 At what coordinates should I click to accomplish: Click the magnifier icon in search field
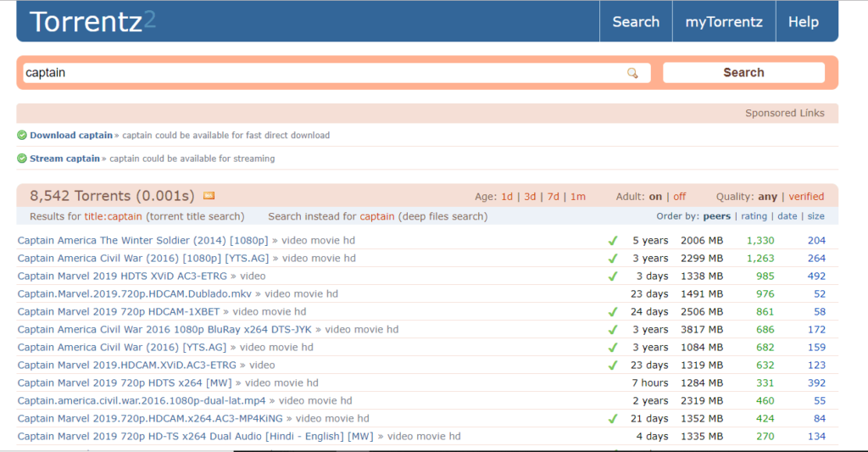(632, 73)
